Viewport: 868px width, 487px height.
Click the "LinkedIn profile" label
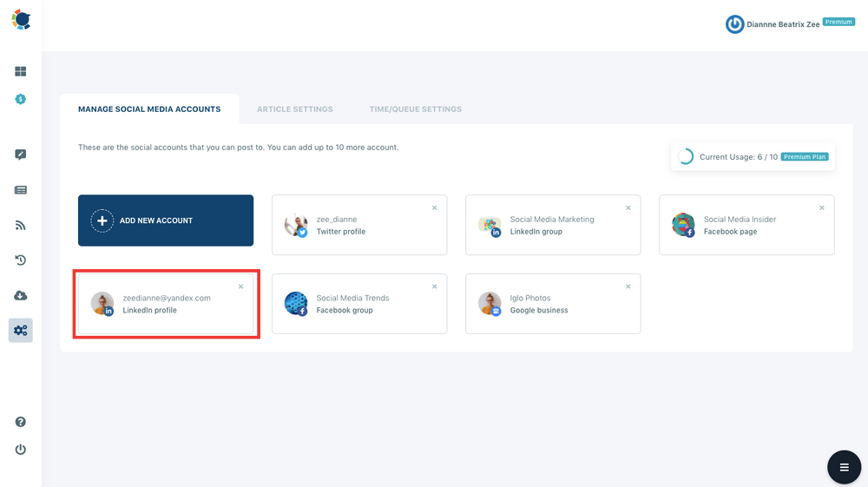(149, 311)
